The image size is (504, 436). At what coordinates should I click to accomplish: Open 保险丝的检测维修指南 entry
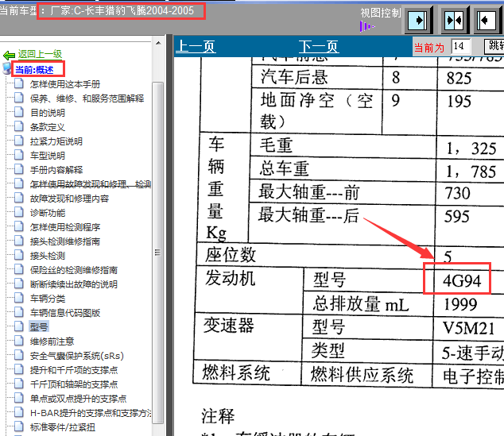[74, 270]
